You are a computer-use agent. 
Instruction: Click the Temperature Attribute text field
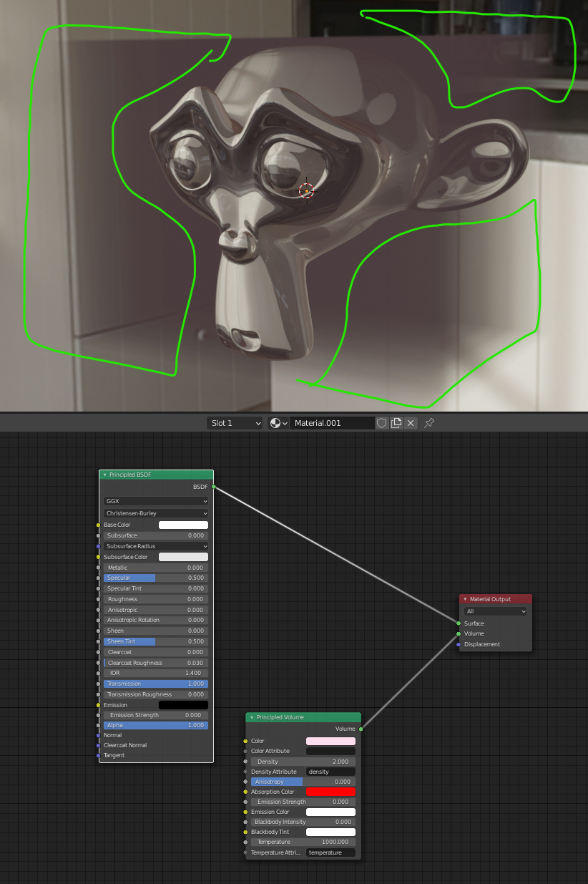(x=330, y=853)
